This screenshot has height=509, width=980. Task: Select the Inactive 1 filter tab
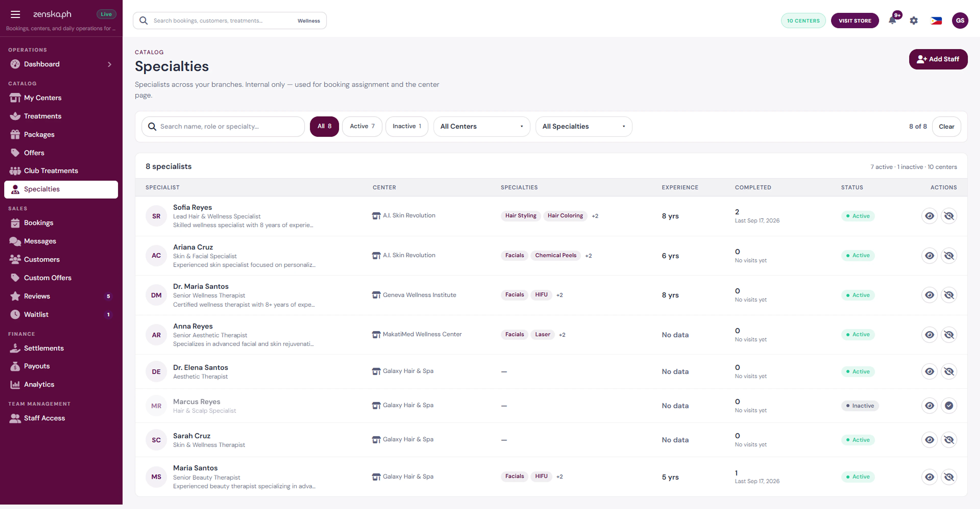tap(407, 126)
